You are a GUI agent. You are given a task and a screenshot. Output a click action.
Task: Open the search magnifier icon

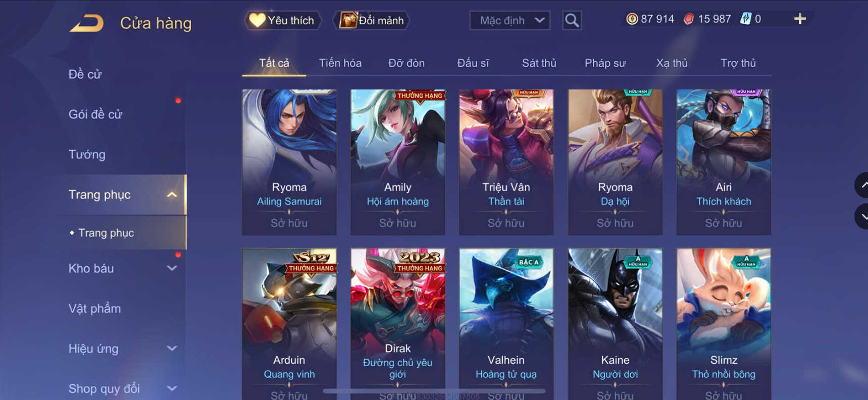572,20
